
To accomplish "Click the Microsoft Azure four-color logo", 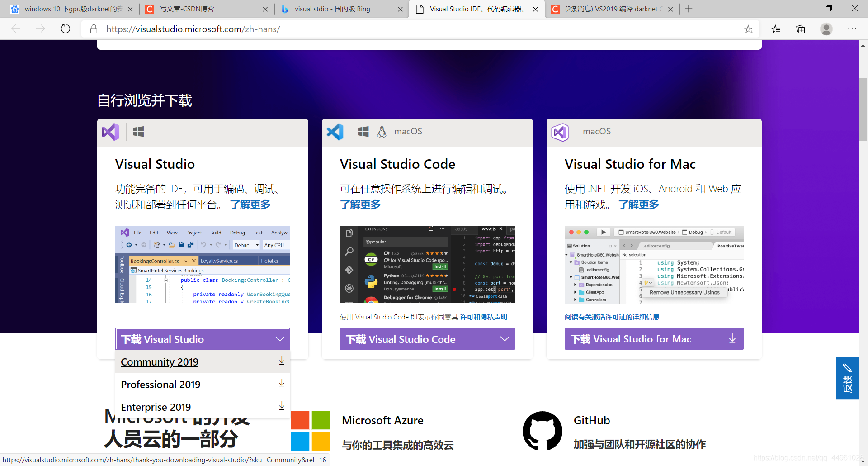I will tap(311, 431).
